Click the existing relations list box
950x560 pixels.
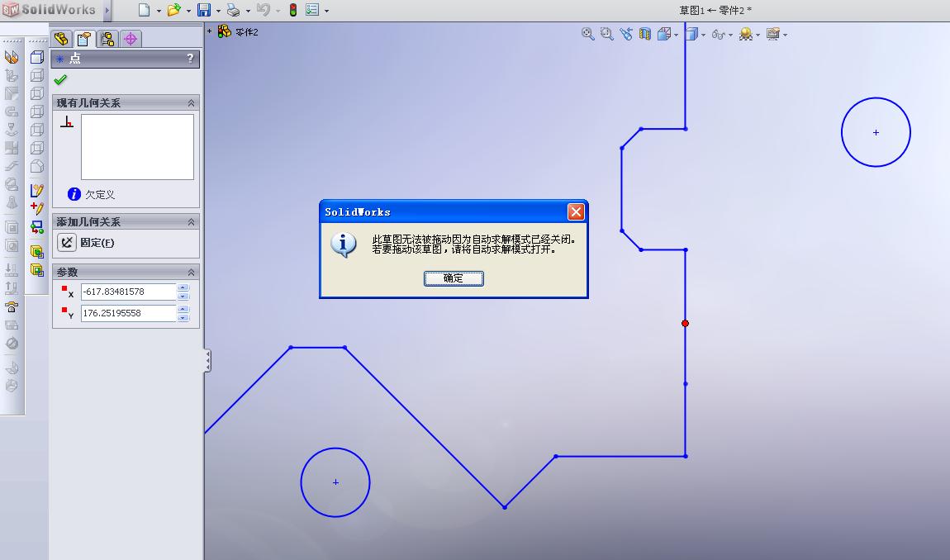click(137, 147)
